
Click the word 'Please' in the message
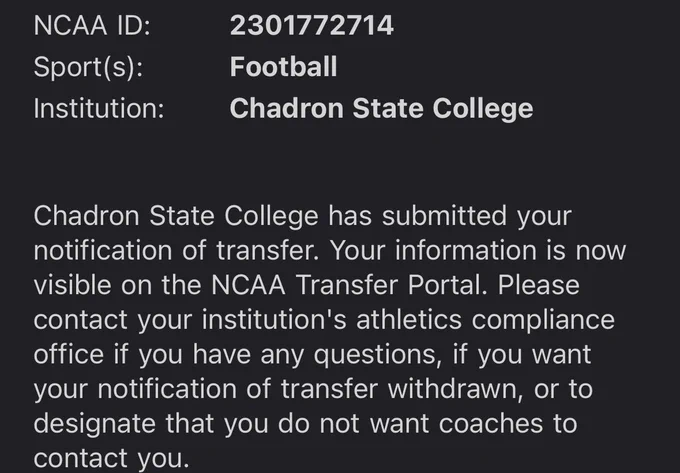pyautogui.click(x=538, y=285)
